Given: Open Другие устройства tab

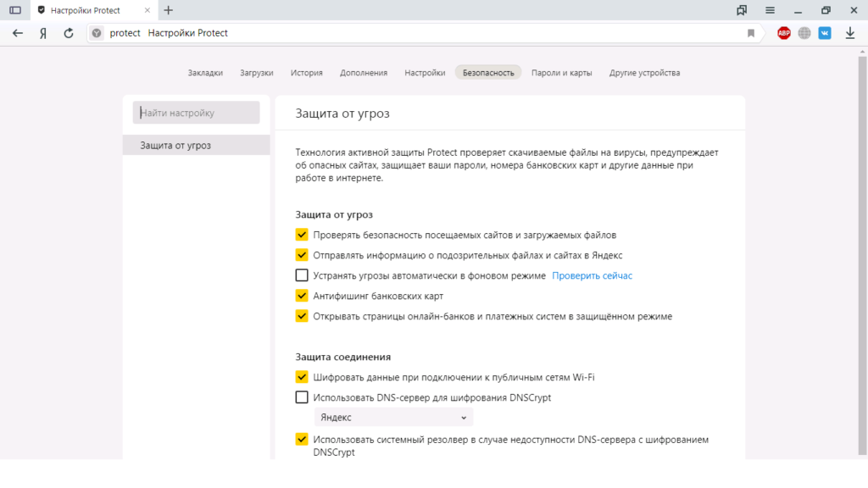Looking at the screenshot, I should pos(645,73).
